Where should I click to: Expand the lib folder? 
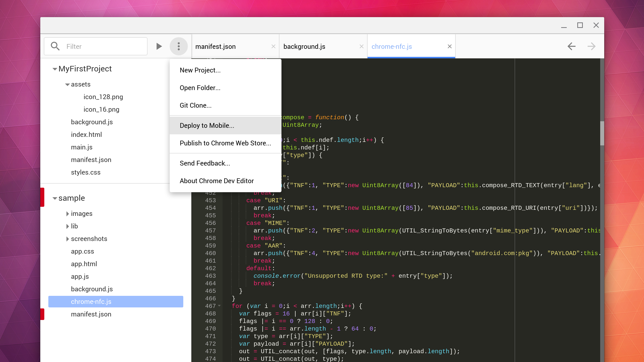tap(67, 226)
